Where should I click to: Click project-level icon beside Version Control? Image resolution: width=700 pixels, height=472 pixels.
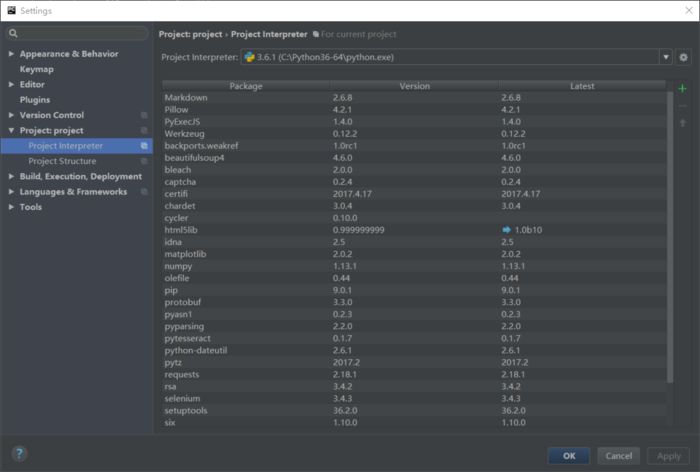tap(144, 115)
